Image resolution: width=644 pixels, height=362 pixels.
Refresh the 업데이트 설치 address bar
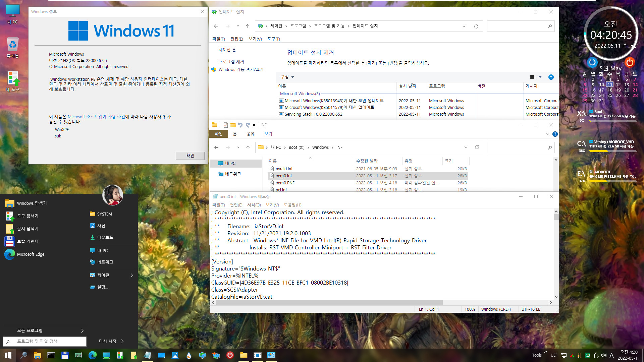coord(476,26)
